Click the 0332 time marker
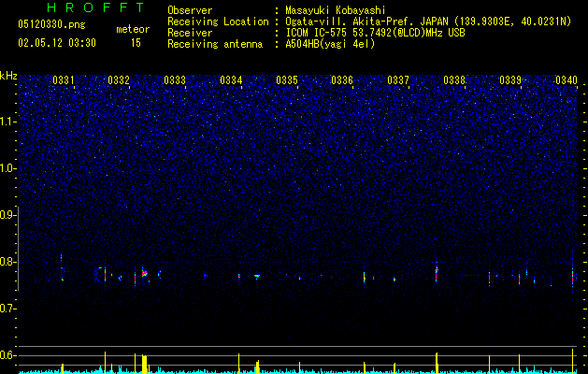This screenshot has height=374, width=588. click(119, 80)
